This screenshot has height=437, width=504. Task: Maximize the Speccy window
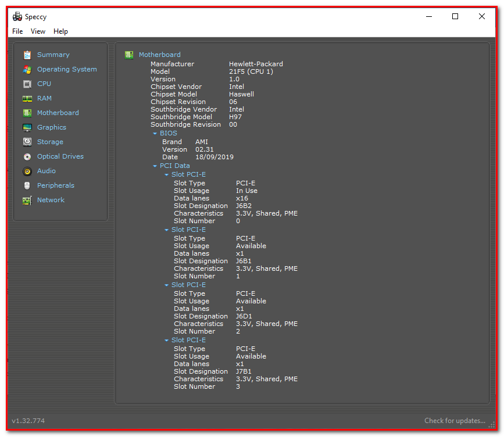coord(455,16)
